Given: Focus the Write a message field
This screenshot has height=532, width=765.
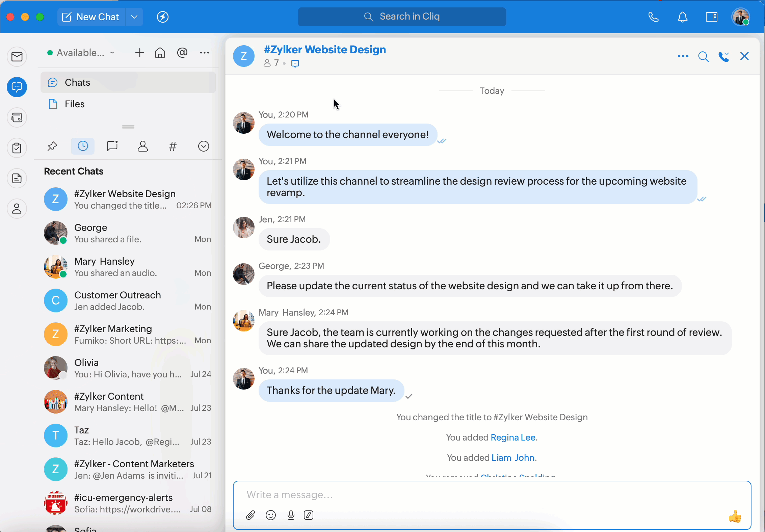Looking at the screenshot, I should click(x=473, y=495).
